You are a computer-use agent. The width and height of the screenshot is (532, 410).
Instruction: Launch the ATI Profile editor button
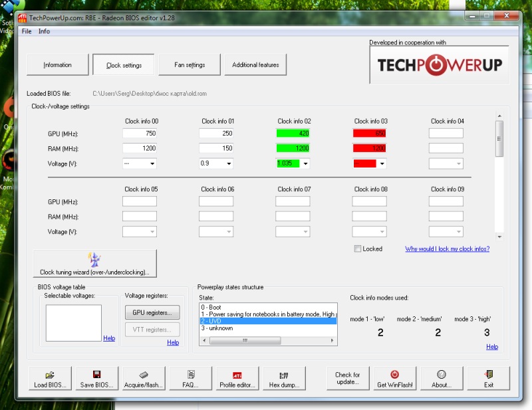tap(237, 379)
